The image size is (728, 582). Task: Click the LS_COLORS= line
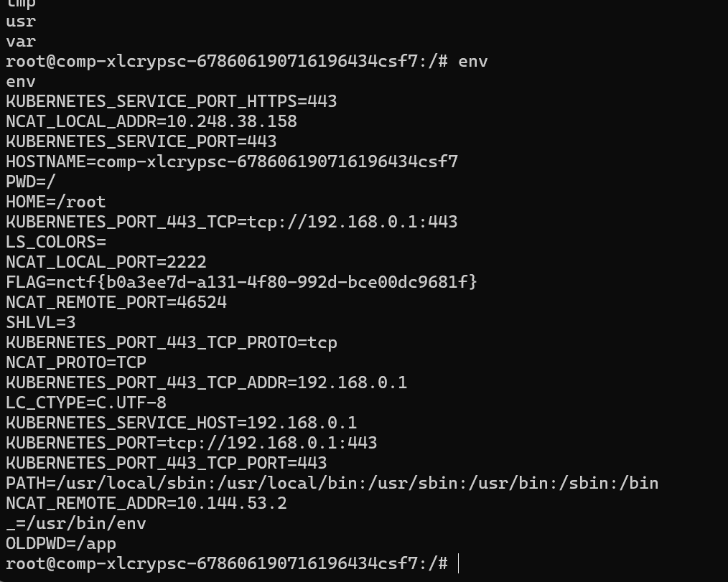click(56, 243)
